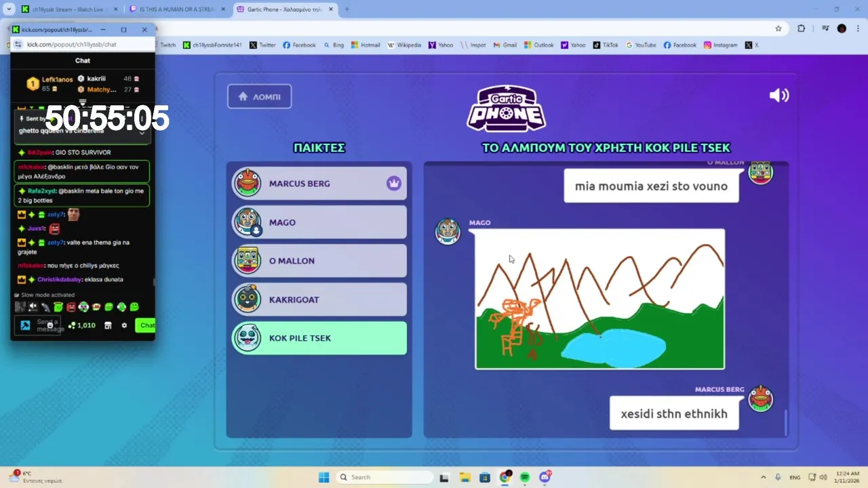Image resolution: width=868 pixels, height=488 pixels.
Task: Open chat settings gear icon
Action: pyautogui.click(x=124, y=325)
